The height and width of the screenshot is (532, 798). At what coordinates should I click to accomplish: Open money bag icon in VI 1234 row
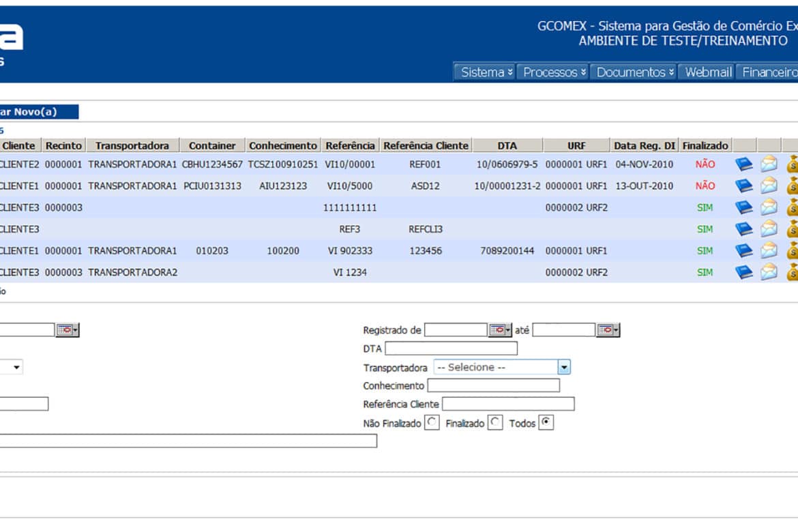[793, 272]
